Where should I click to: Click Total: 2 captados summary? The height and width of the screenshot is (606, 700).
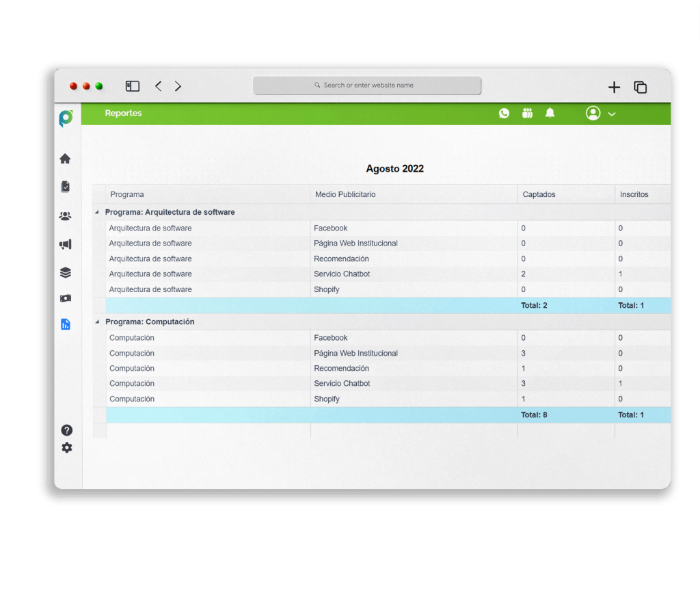tap(534, 306)
